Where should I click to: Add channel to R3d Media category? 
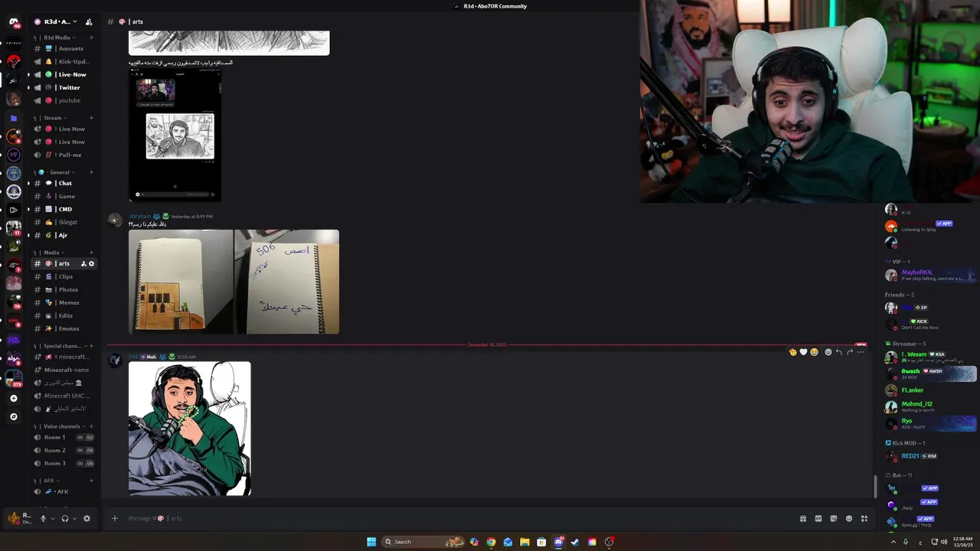pos(91,37)
